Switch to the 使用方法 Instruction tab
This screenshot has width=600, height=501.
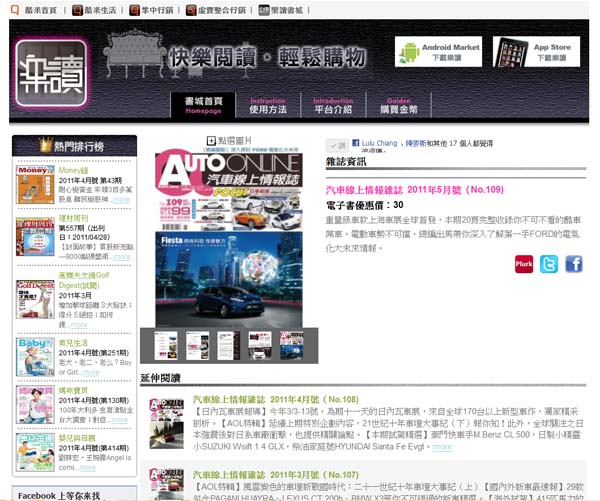[x=268, y=106]
